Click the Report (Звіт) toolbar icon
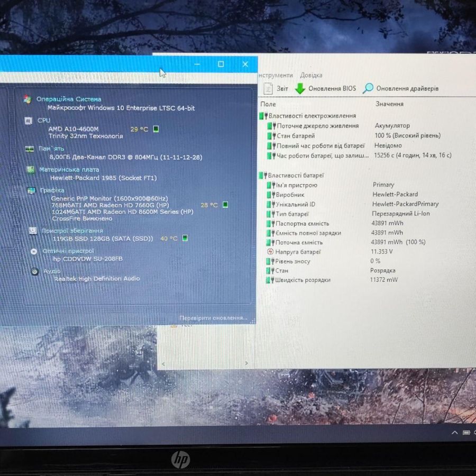The width and height of the screenshot is (476, 476). [268, 88]
